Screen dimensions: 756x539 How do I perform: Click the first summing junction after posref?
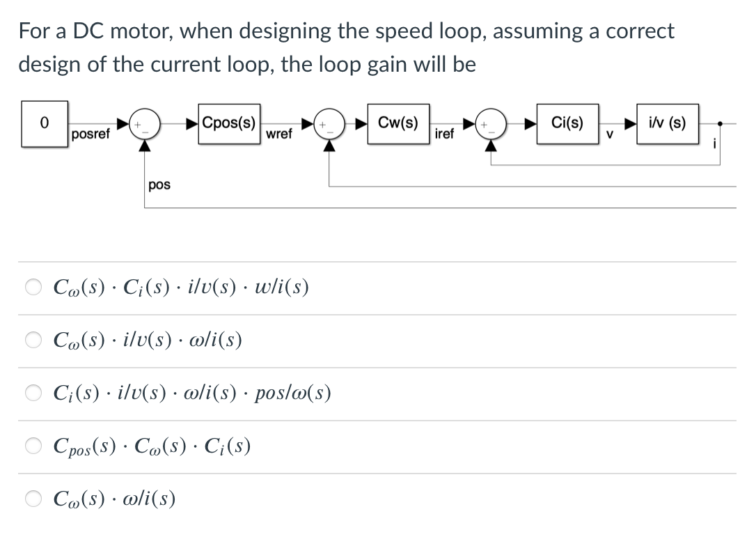[x=144, y=125]
